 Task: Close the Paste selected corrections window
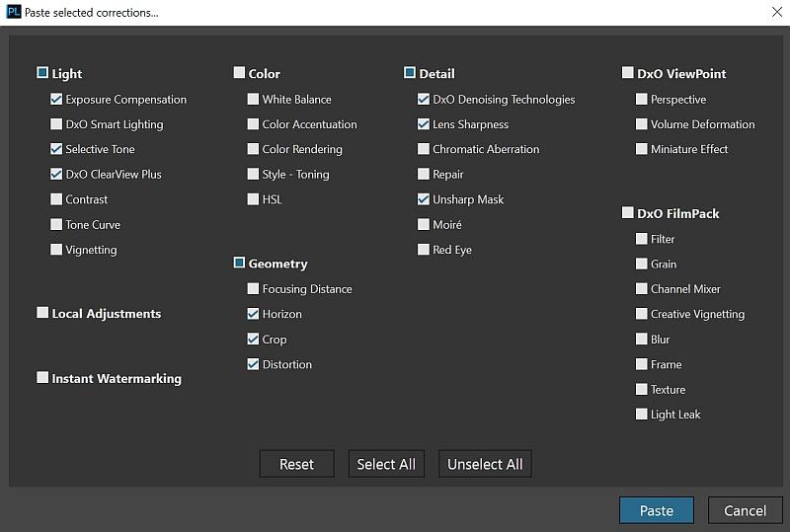coord(777,12)
